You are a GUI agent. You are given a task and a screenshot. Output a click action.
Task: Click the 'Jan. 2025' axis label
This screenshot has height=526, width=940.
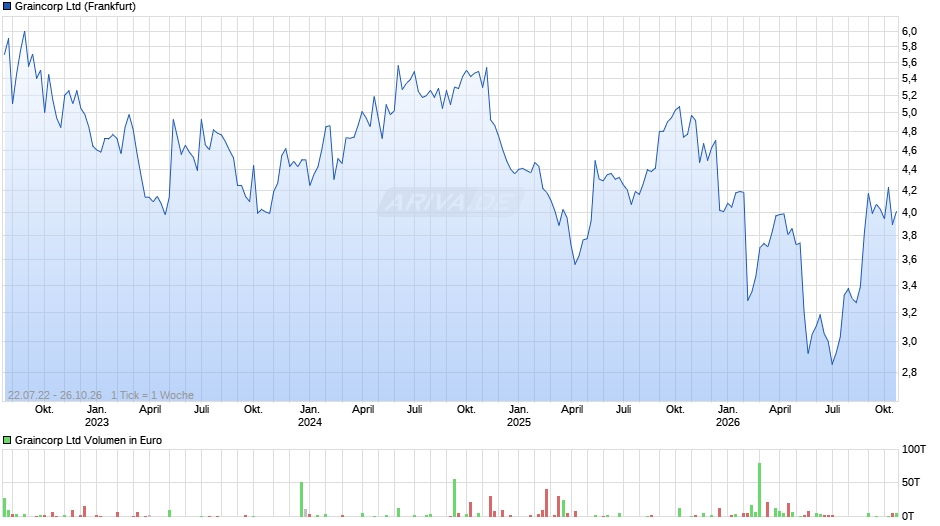pyautogui.click(x=519, y=416)
